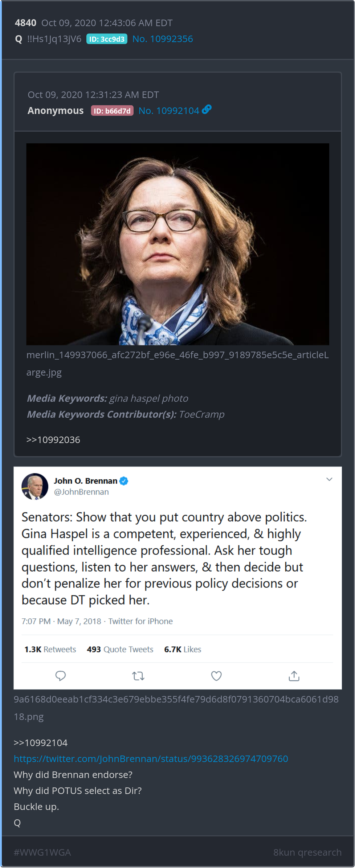Viewport: 355px width, 868px height.
Task: Open quoted post link No. 10992104
Action: click(169, 111)
